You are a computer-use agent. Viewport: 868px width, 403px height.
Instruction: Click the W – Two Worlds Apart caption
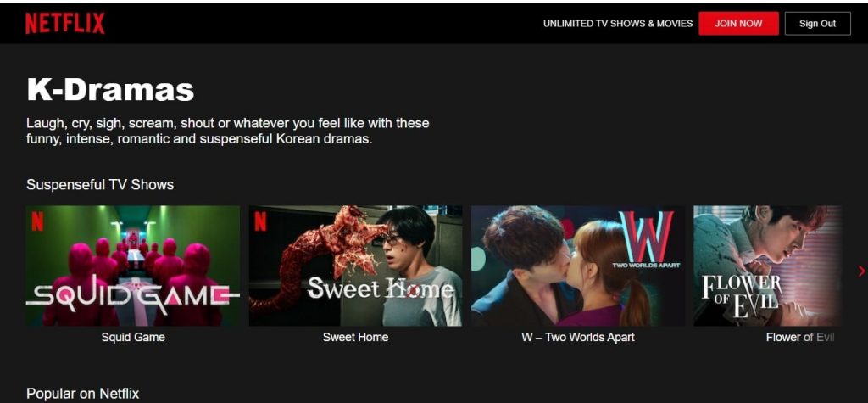(578, 337)
